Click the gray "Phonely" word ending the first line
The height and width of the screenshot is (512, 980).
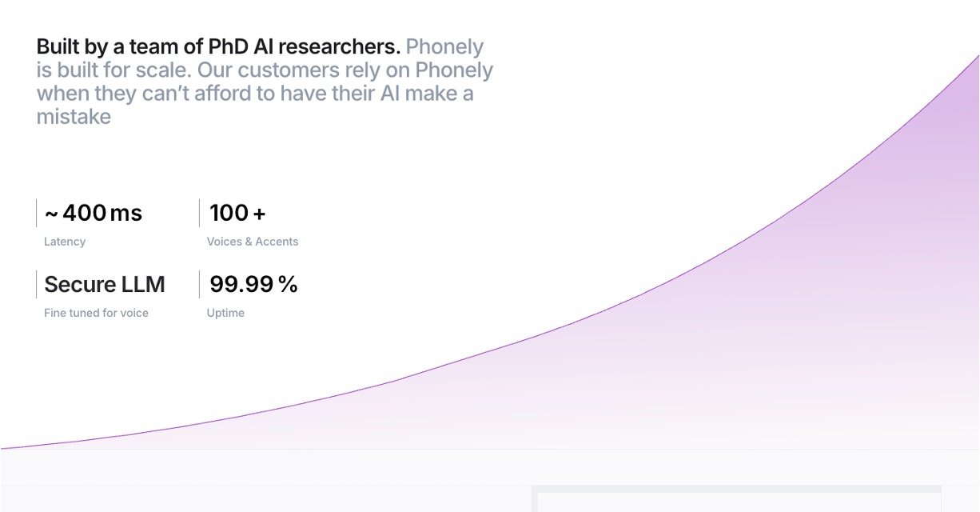444,47
